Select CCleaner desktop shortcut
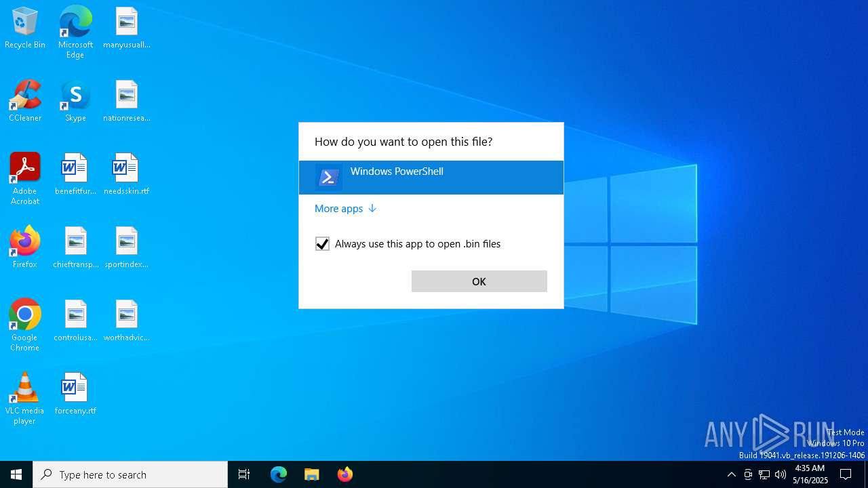868x488 pixels. (x=25, y=101)
